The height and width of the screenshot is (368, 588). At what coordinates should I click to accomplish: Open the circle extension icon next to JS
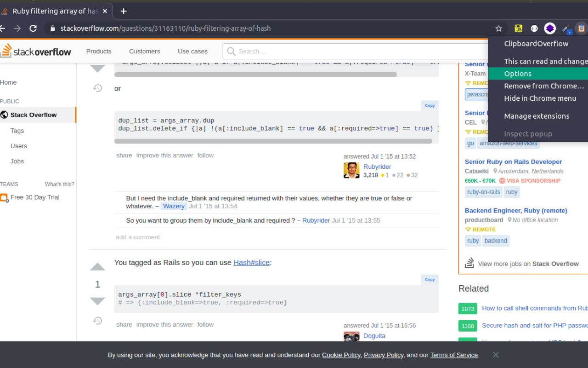pyautogui.click(x=534, y=29)
